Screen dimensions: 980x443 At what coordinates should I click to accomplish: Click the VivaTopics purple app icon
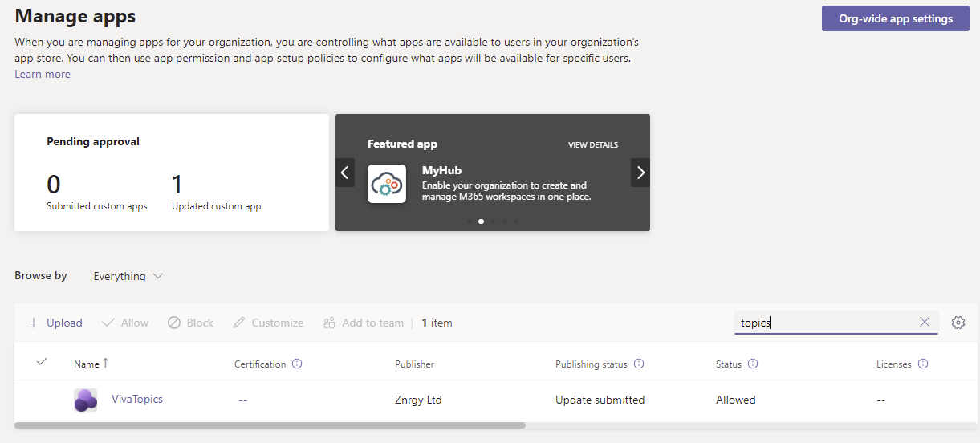(x=85, y=400)
